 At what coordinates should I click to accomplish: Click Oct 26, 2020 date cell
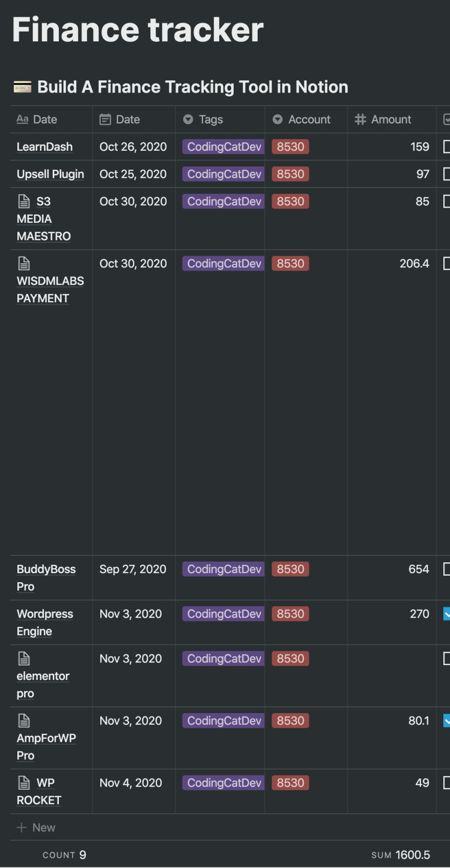(133, 147)
